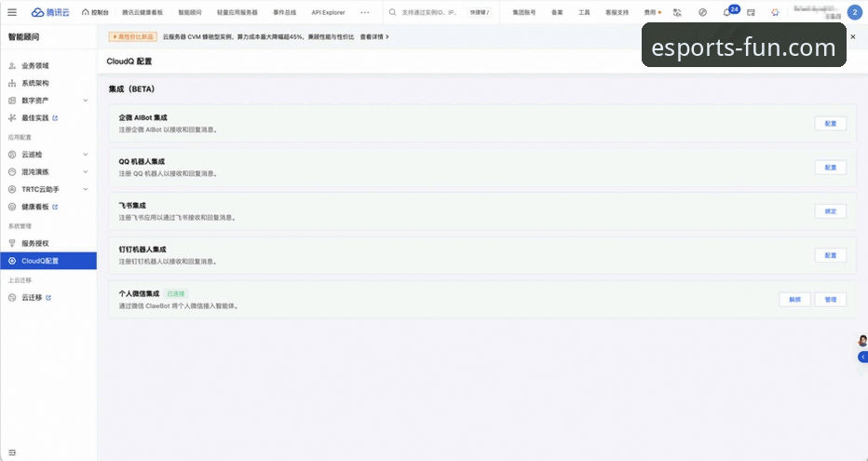Open API Explorer from the top navigation
Image resolution: width=868 pixels, height=461 pixels.
coord(328,12)
